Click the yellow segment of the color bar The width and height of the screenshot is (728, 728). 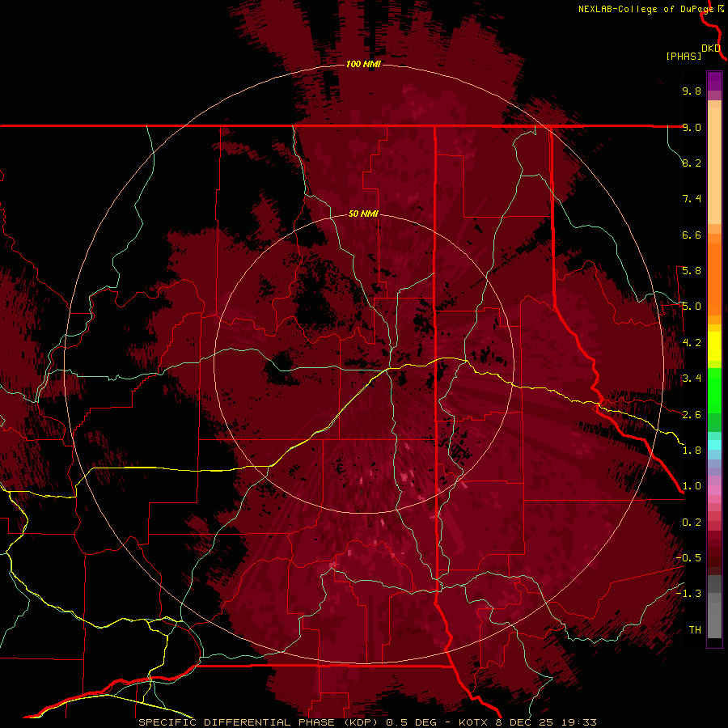(x=714, y=346)
